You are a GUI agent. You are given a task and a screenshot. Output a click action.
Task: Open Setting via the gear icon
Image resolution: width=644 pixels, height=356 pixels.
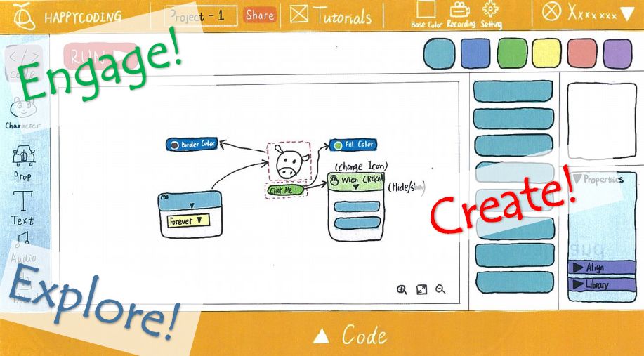(x=491, y=15)
